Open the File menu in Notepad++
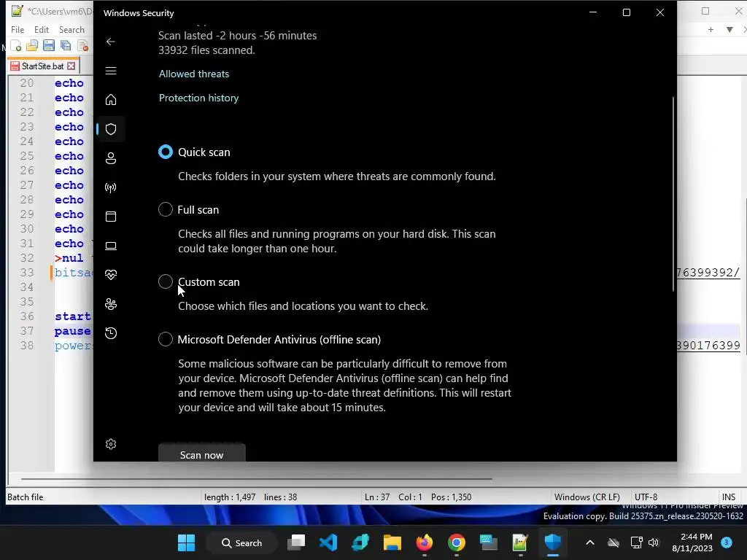Image resolution: width=747 pixels, height=560 pixels. tap(18, 29)
